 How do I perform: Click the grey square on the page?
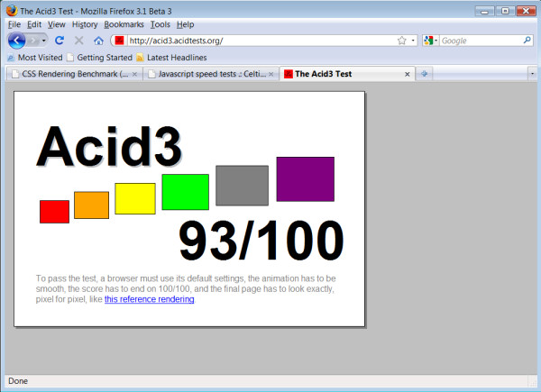coord(243,186)
